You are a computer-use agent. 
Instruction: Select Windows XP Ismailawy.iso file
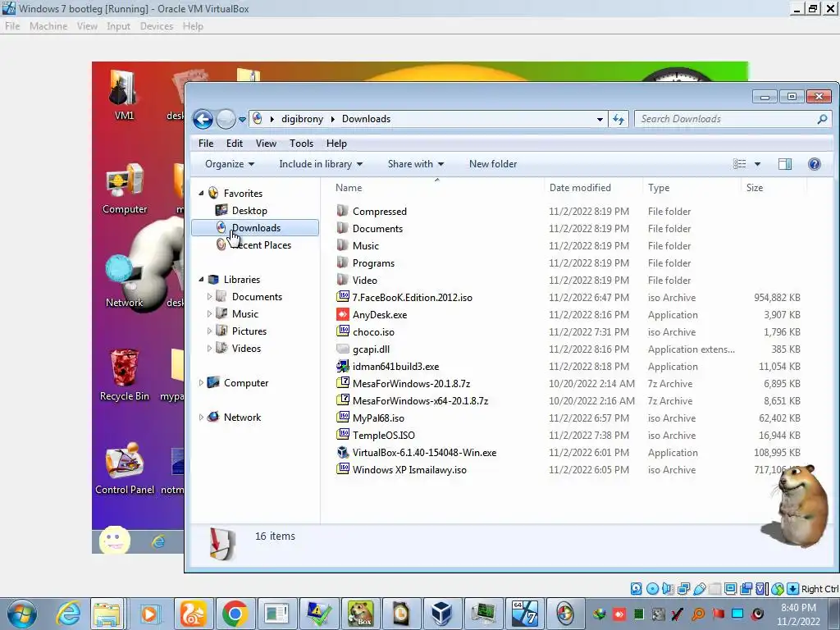409,470
